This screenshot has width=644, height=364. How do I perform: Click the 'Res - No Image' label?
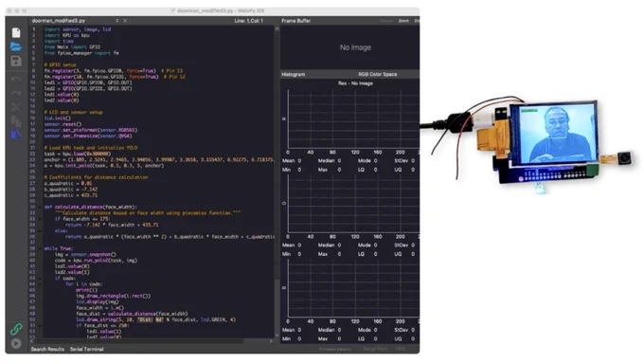click(x=355, y=83)
